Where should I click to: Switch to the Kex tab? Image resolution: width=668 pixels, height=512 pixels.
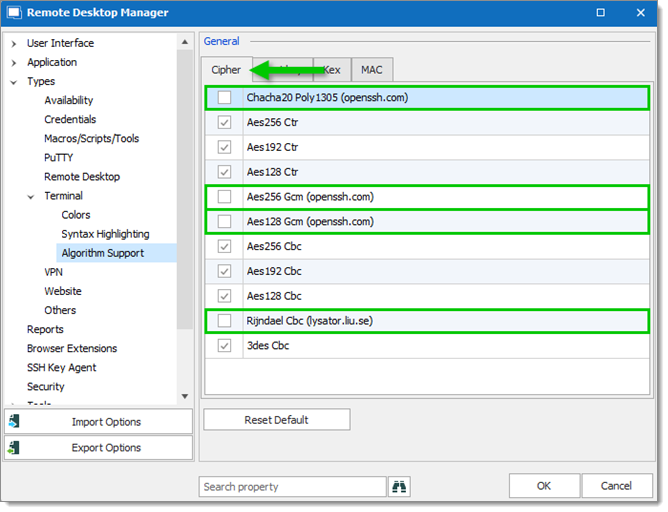[332, 69]
